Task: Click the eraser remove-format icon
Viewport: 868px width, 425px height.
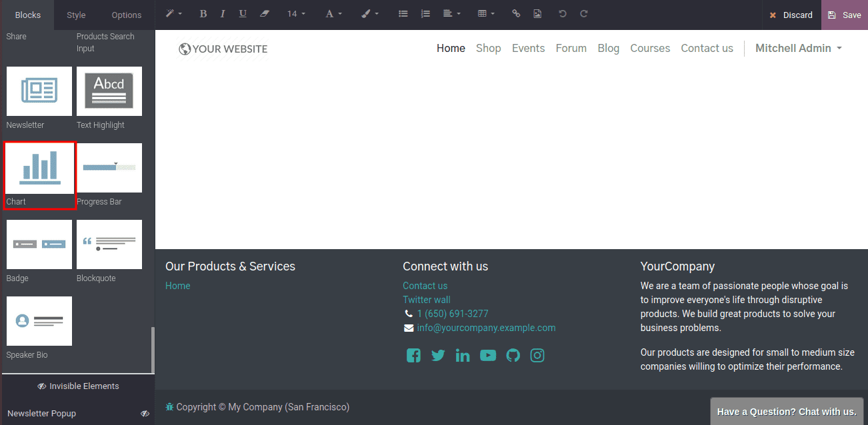Action: (x=265, y=14)
